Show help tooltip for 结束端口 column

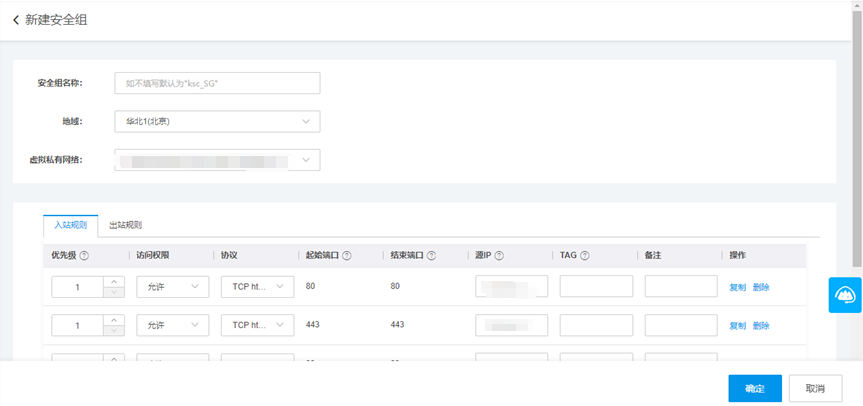pos(432,256)
